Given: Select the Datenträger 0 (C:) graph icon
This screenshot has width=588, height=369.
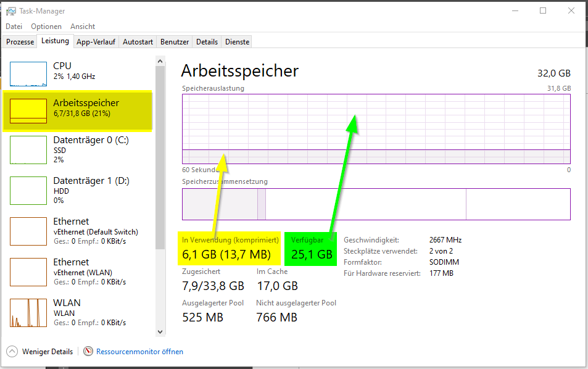Looking at the screenshot, I should [x=28, y=150].
